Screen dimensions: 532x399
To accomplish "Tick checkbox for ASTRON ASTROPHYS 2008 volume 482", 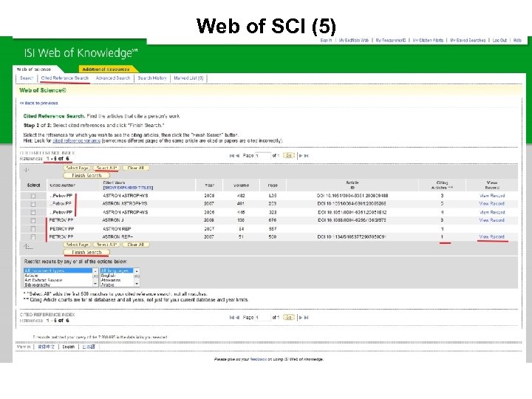I will click(33, 196).
